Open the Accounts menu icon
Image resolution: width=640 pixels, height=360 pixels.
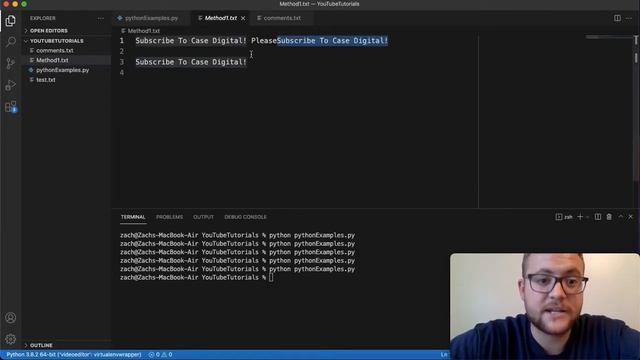[11, 318]
